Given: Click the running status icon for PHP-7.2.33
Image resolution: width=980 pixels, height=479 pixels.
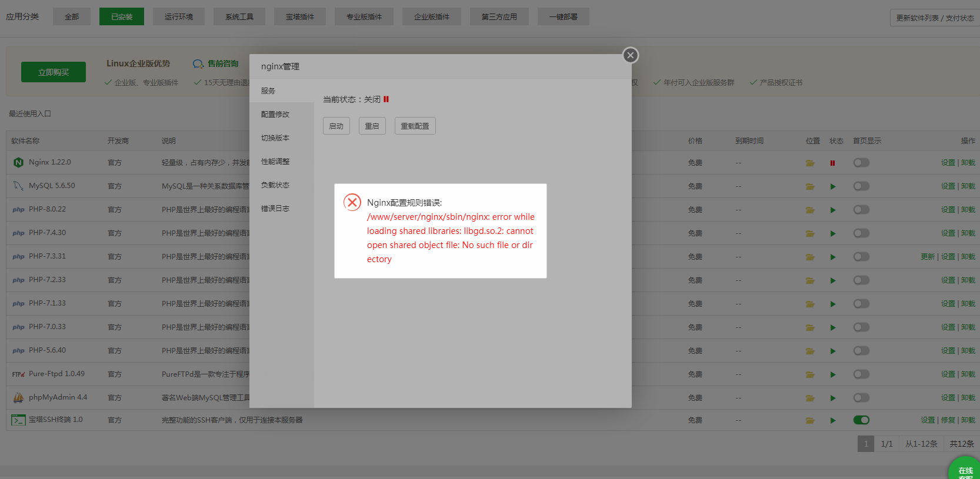Looking at the screenshot, I should click(833, 280).
